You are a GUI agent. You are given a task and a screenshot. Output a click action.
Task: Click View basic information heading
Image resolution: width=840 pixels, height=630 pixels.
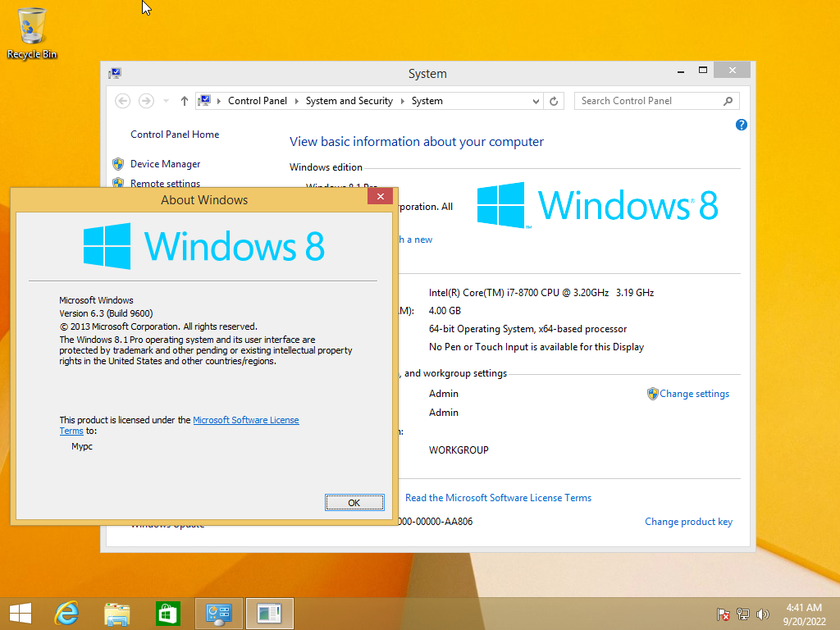coord(416,141)
